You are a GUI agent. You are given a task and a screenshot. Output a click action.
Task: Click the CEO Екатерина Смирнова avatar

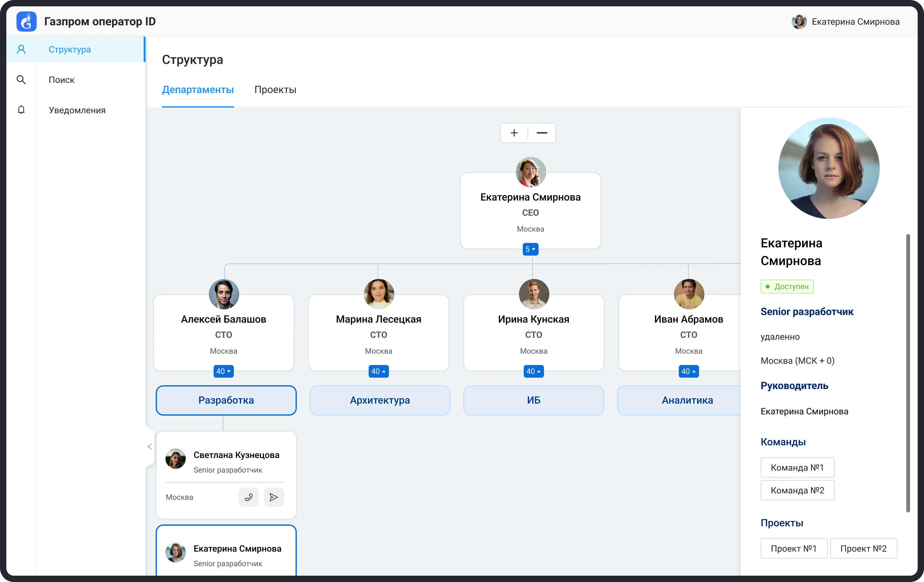[x=531, y=172]
